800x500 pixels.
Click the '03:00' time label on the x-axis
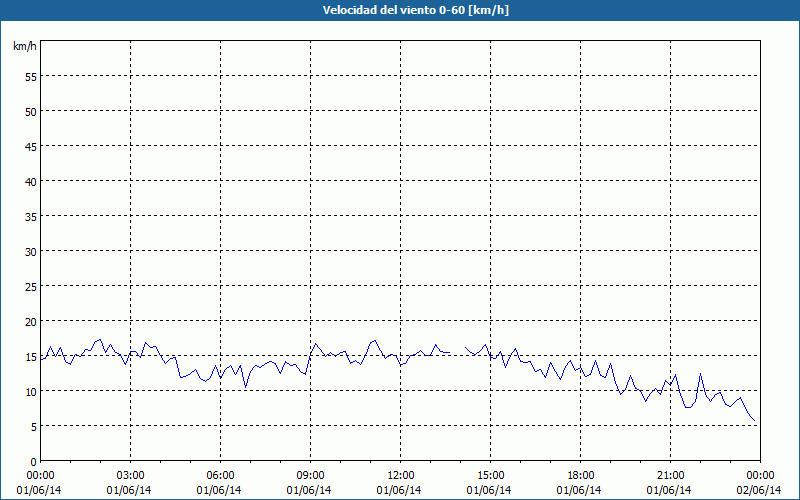(x=131, y=476)
